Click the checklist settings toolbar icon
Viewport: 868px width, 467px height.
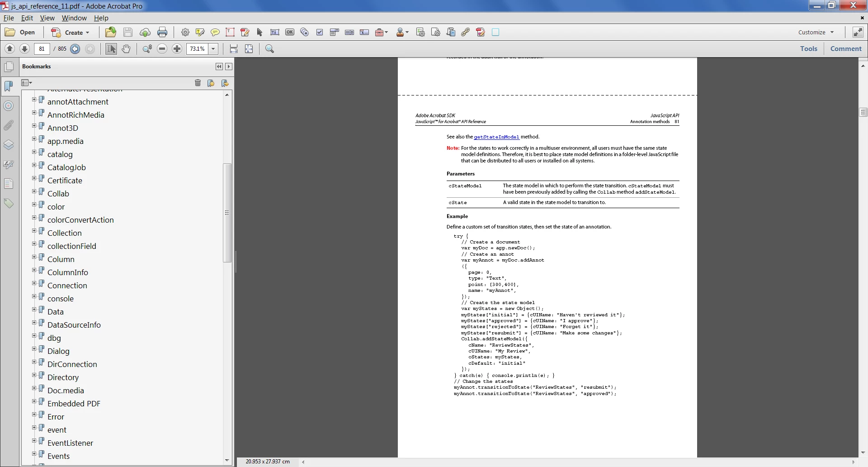(420, 32)
